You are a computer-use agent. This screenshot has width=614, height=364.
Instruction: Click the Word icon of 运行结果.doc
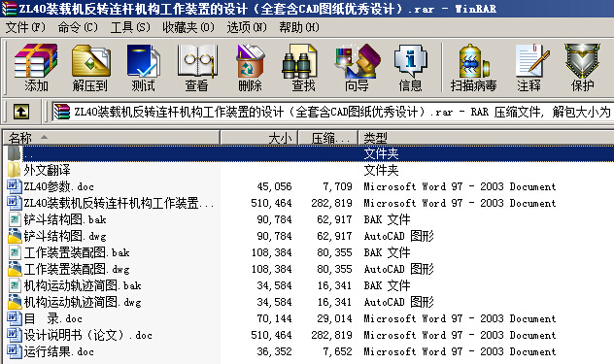point(15,351)
